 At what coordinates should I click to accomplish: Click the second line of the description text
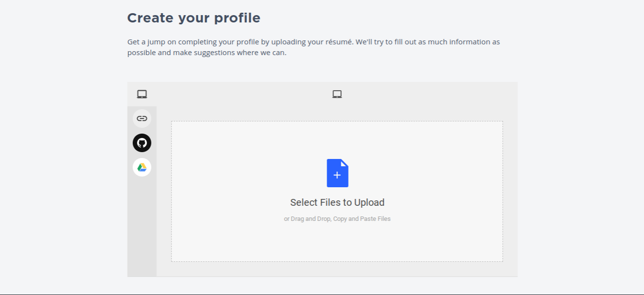207,53
